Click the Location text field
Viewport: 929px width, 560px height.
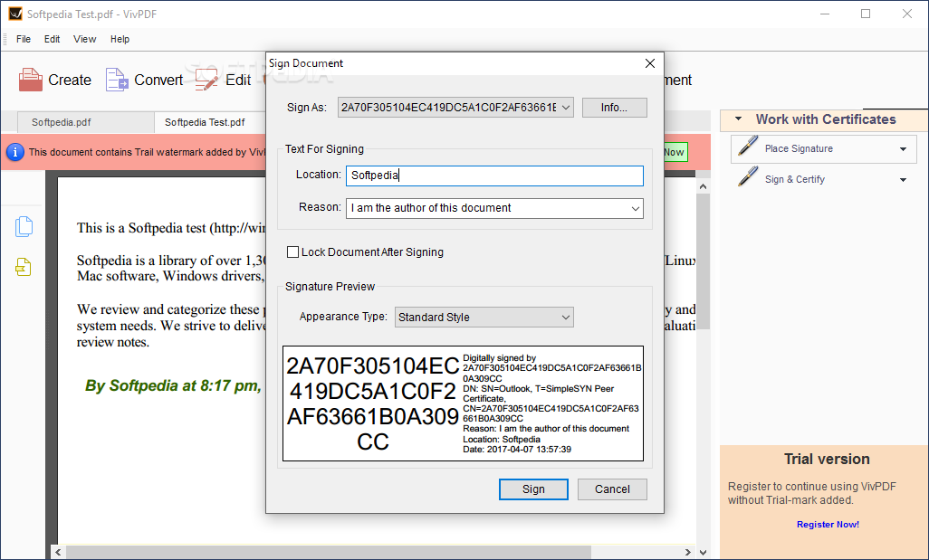pyautogui.click(x=494, y=176)
